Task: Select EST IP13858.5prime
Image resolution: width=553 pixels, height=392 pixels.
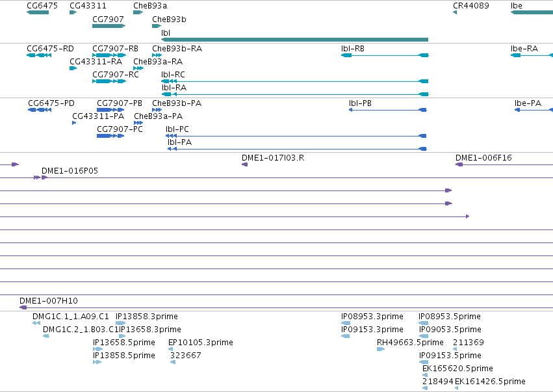Action: pyautogui.click(x=97, y=362)
